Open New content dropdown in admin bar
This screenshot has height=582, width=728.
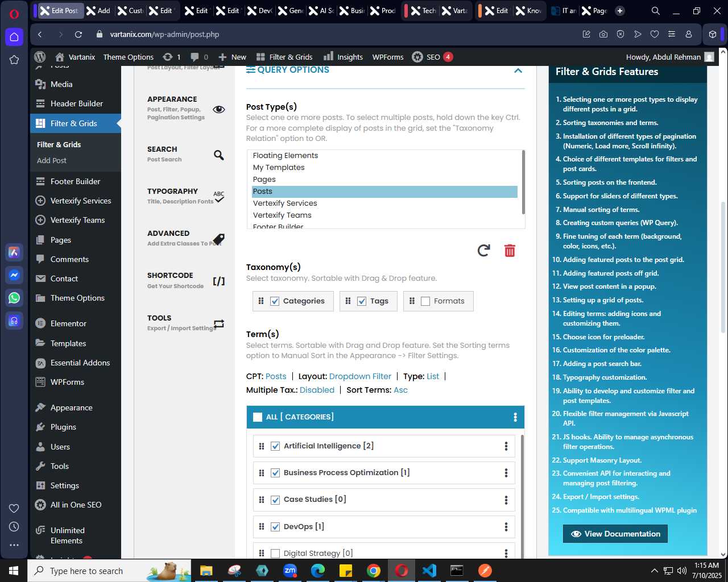click(232, 57)
